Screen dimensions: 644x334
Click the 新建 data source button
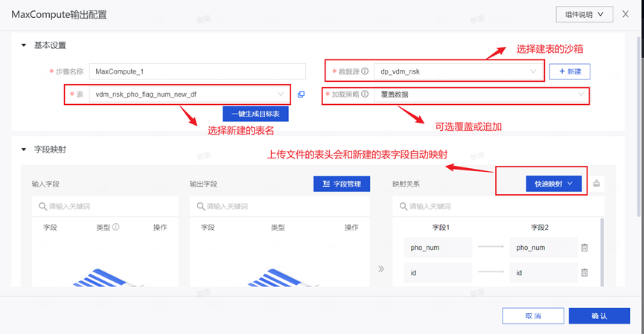pyautogui.click(x=570, y=71)
